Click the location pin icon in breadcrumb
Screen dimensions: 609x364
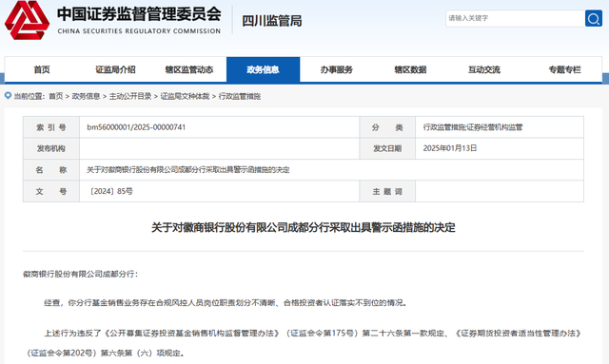pyautogui.click(x=8, y=95)
